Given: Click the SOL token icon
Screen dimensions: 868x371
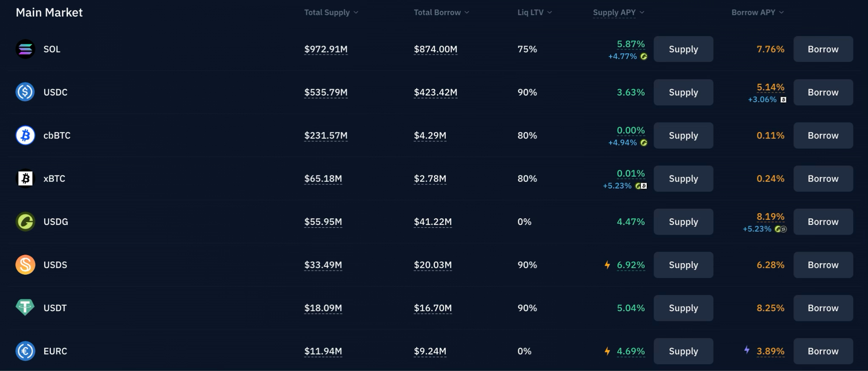Looking at the screenshot, I should [x=25, y=49].
